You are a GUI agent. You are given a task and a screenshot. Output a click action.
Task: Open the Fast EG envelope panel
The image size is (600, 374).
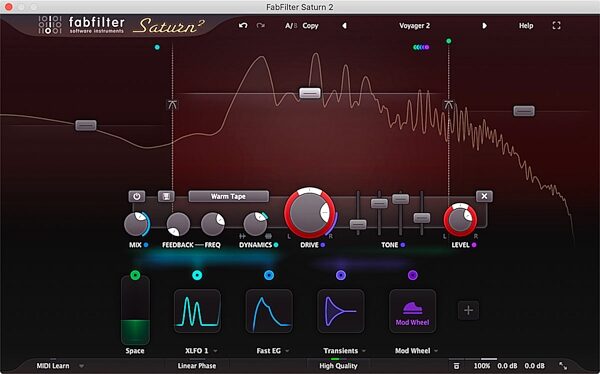pyautogui.click(x=269, y=311)
